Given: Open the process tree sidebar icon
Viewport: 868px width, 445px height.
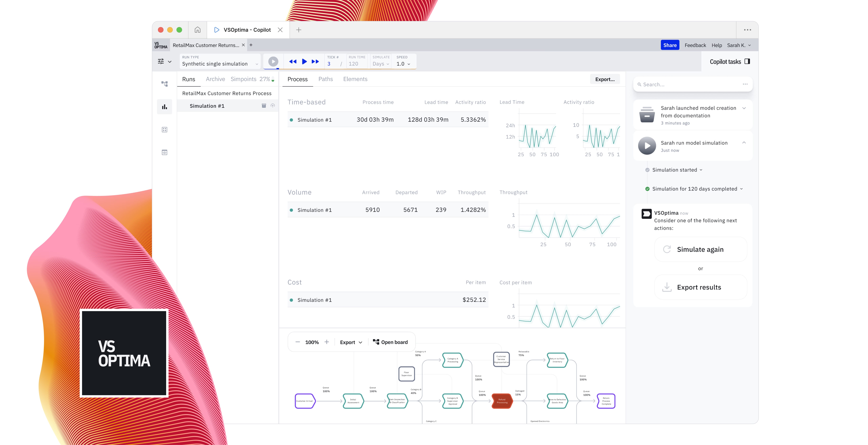Looking at the screenshot, I should tap(164, 84).
